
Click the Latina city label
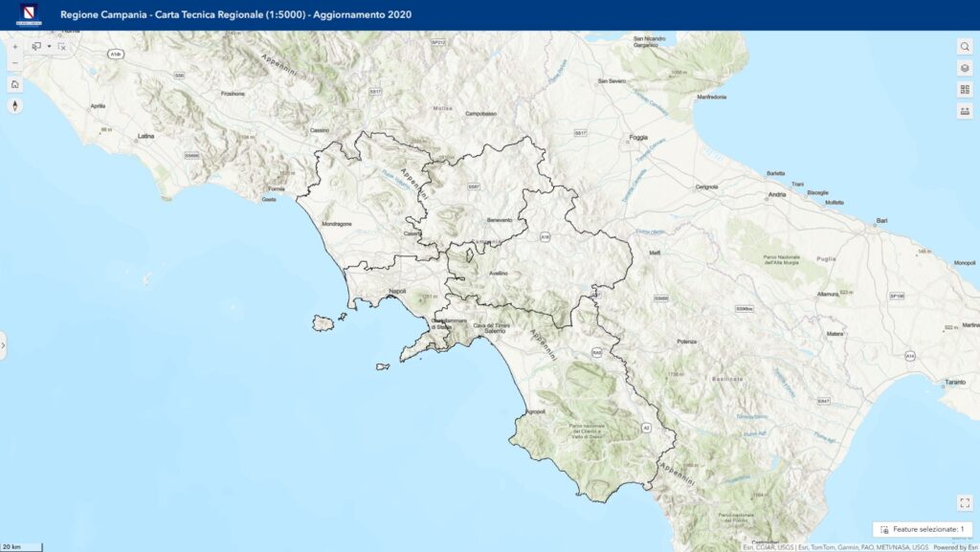click(x=145, y=136)
